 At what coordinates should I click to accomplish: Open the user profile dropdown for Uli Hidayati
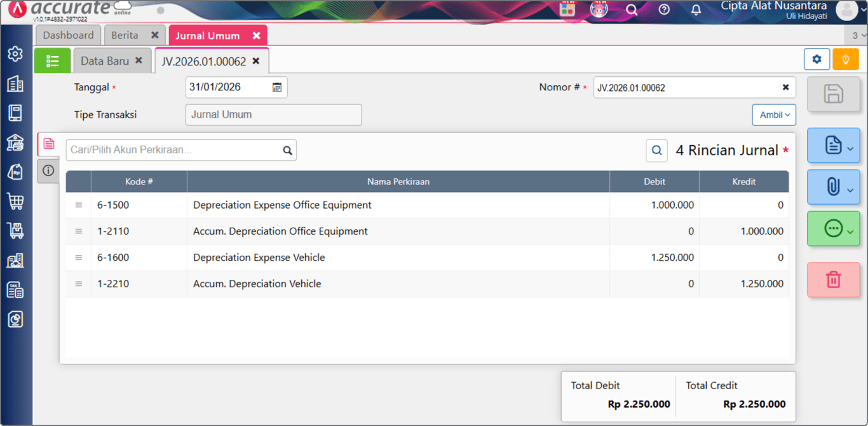point(851,10)
